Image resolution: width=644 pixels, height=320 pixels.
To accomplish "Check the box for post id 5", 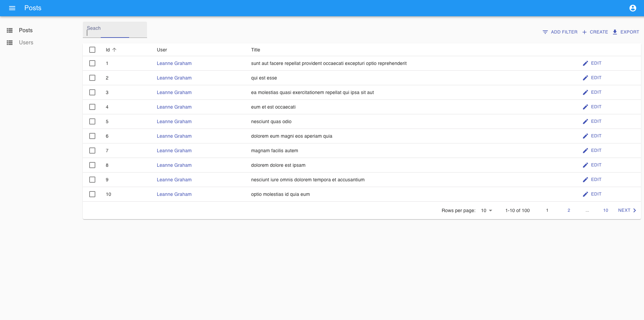I will pos(92,121).
